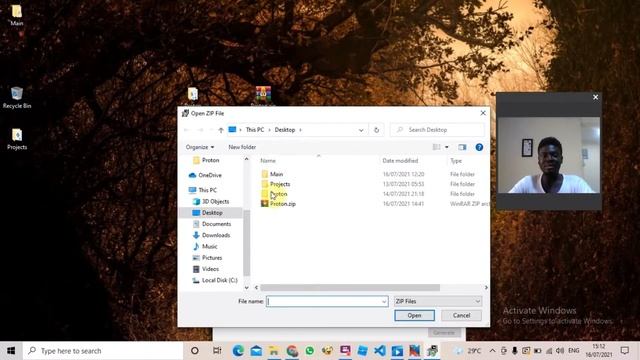Click the File name input field
Screen dimensions: 640x360
[x=324, y=301]
